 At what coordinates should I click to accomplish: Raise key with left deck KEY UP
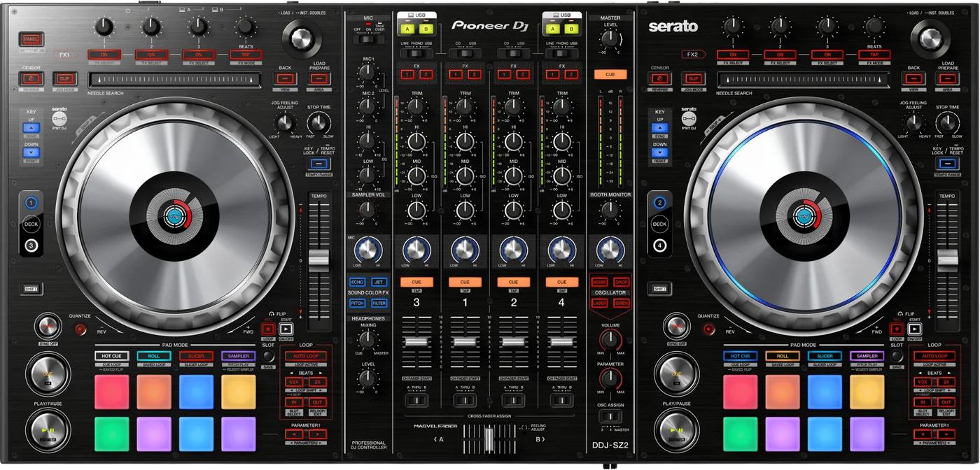31,128
